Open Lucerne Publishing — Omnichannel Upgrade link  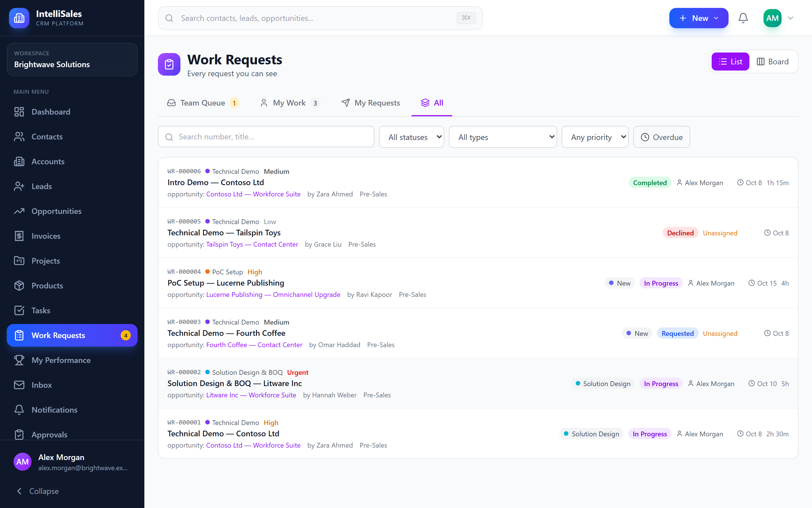273,295
